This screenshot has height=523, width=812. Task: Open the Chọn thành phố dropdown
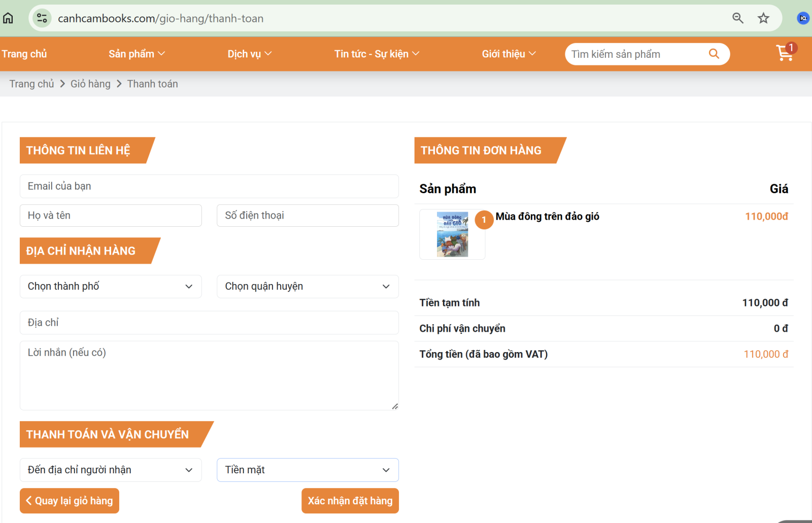pos(111,287)
